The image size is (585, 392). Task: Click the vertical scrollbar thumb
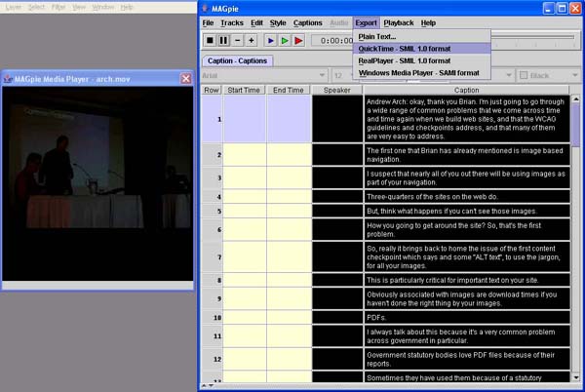(x=575, y=124)
